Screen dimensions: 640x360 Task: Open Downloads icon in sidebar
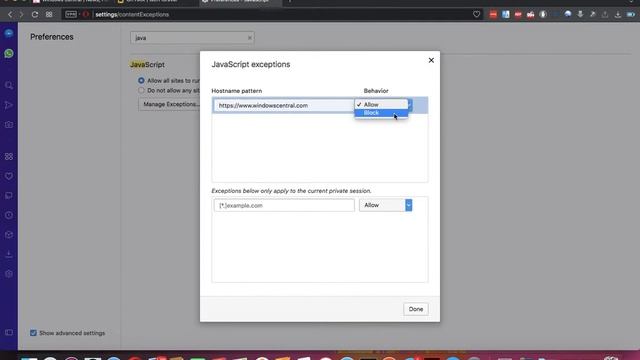[x=9, y=254]
